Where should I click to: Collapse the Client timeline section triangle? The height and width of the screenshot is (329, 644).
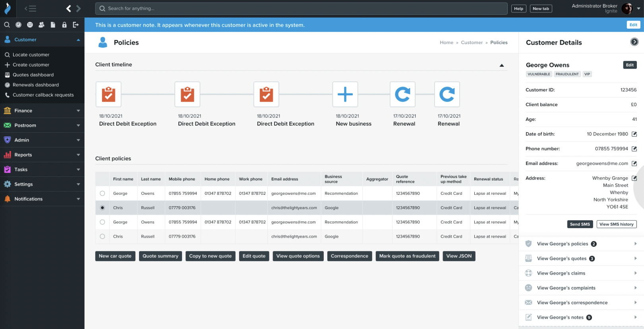coord(502,65)
